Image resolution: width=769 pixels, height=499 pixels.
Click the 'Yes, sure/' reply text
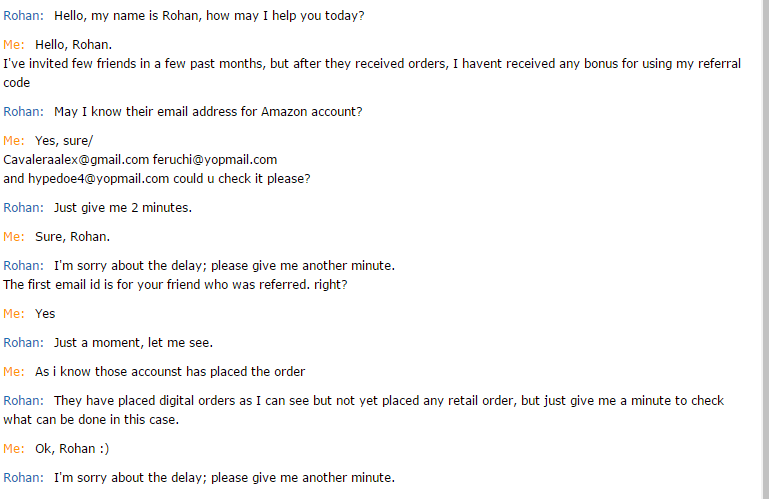[63, 141]
